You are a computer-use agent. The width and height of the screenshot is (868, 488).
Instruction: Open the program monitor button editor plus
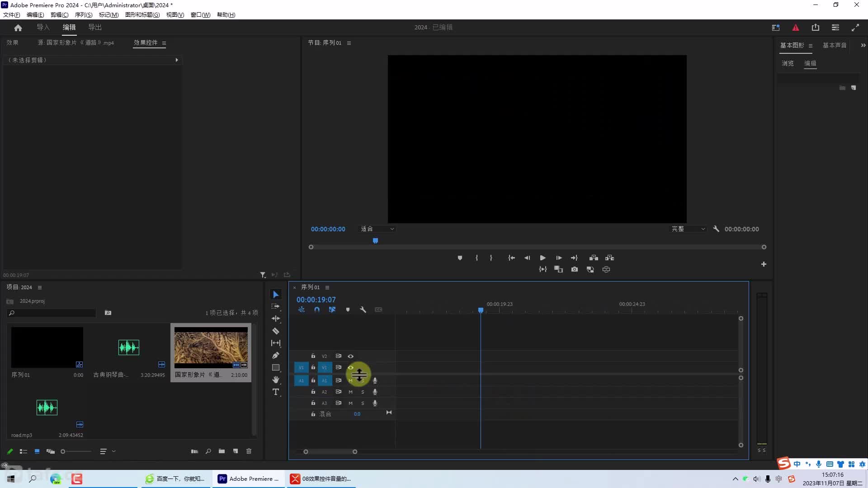[764, 264]
